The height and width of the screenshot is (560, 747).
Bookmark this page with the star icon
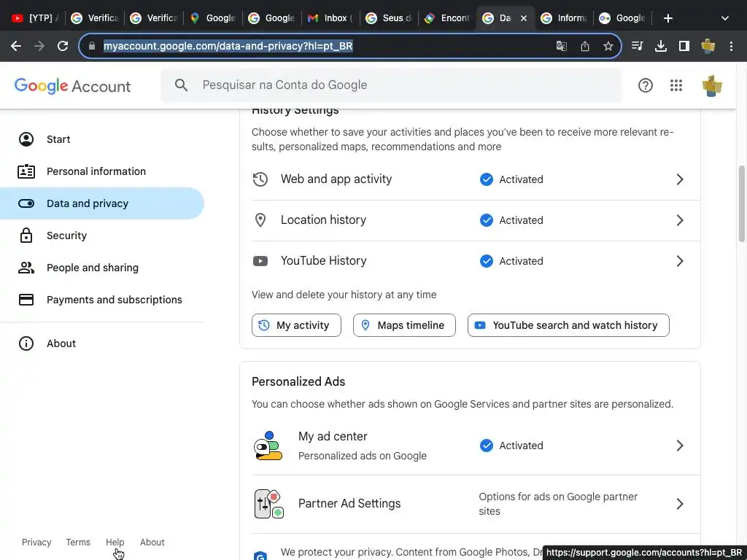tap(608, 46)
